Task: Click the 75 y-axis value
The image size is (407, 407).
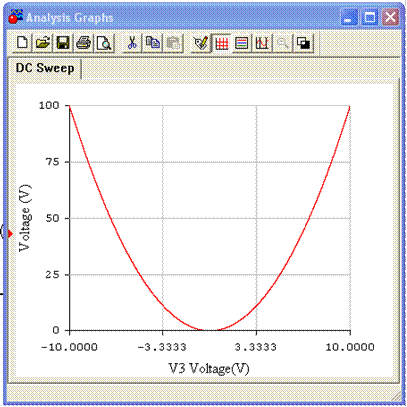Action: (x=52, y=162)
